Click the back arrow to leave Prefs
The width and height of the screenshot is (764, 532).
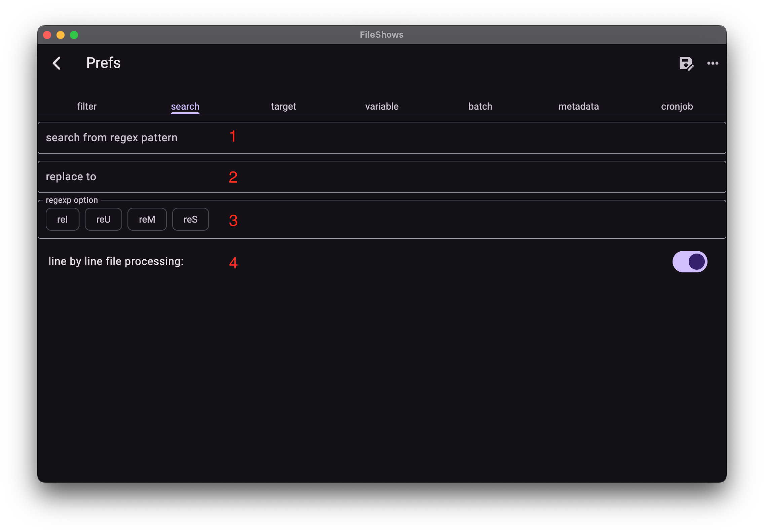pos(58,63)
